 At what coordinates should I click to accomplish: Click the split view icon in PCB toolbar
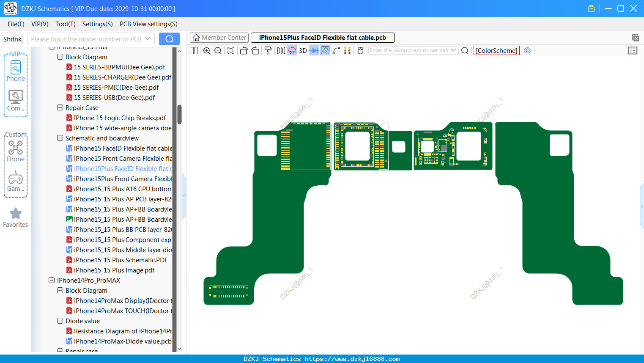pos(194,50)
